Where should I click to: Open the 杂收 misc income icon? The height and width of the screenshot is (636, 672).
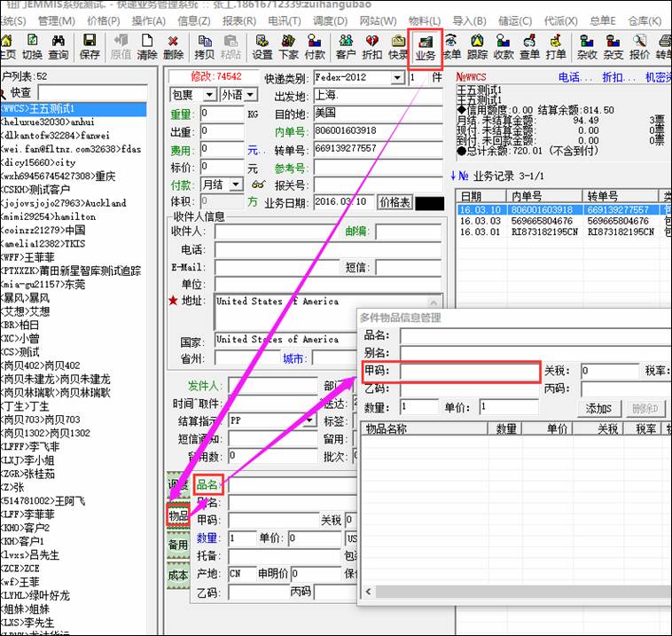587,47
